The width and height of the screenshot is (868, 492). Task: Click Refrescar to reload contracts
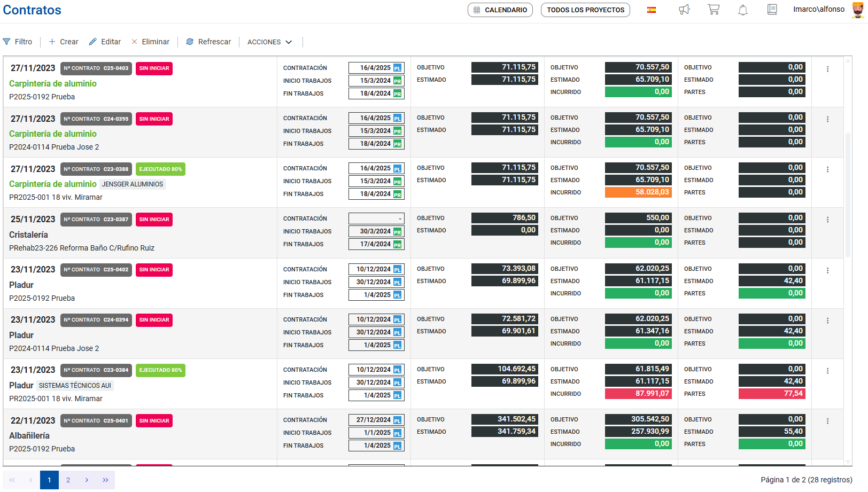(x=208, y=42)
